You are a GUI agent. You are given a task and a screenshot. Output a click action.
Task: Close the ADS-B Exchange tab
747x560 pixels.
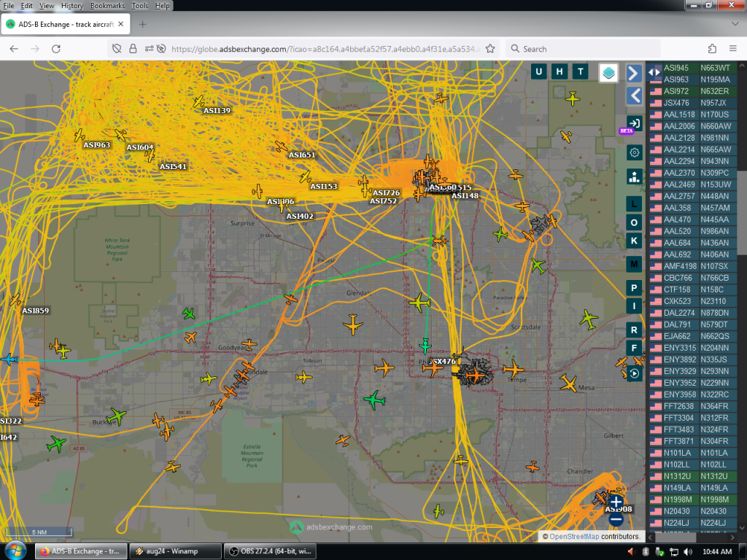coord(121,24)
